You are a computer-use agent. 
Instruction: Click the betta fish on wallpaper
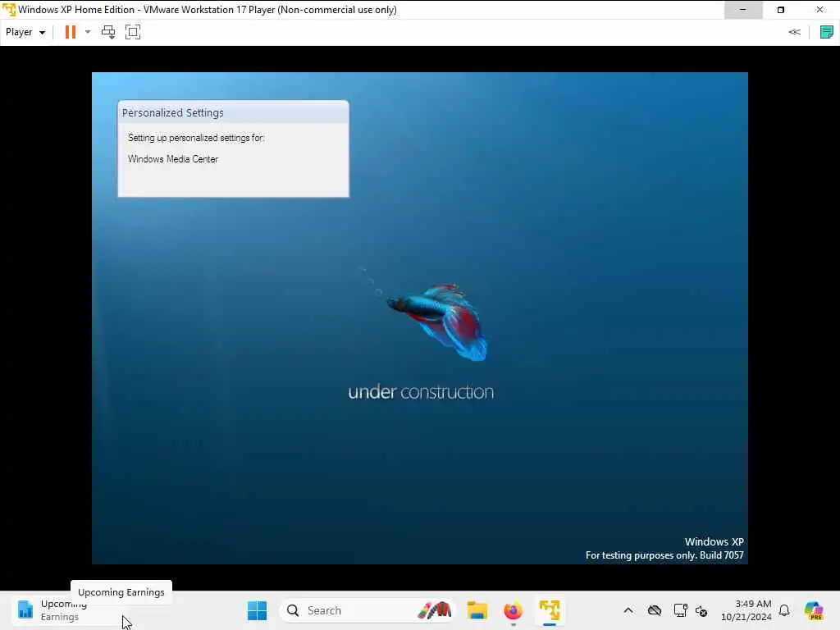[x=438, y=322]
